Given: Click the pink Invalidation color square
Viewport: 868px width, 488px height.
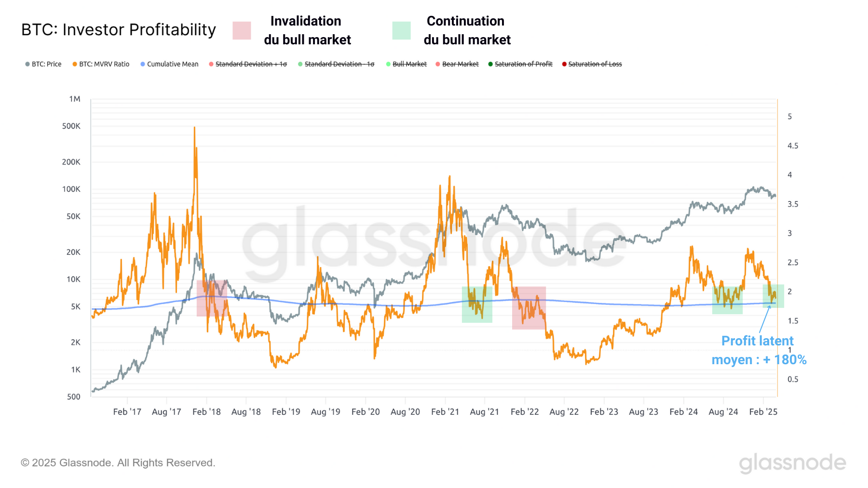Looking at the screenshot, I should 242,30.
